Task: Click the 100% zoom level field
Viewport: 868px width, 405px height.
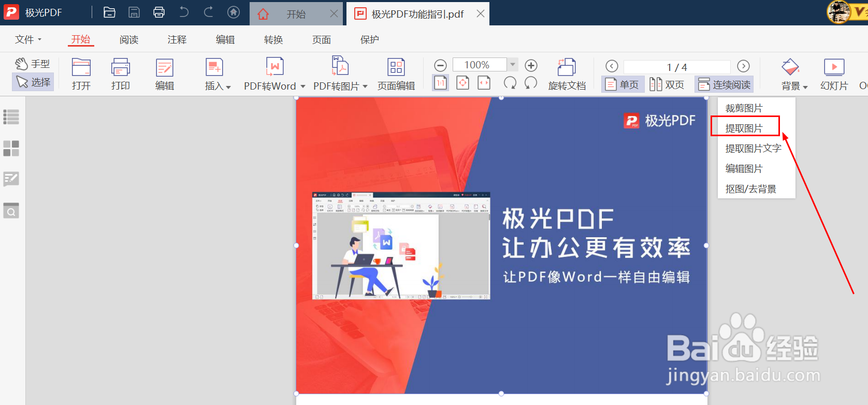Action: (480, 65)
